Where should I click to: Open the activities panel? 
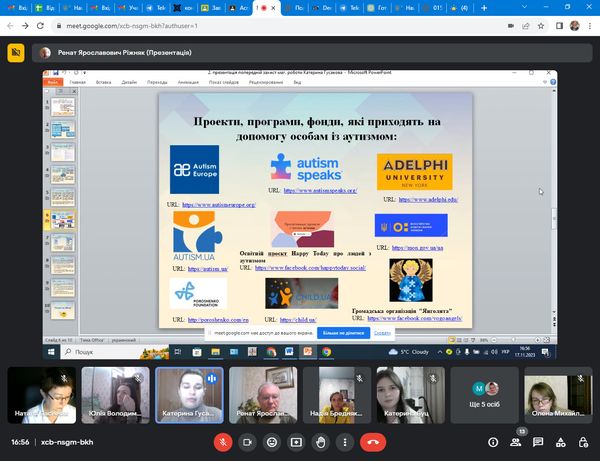(559, 441)
